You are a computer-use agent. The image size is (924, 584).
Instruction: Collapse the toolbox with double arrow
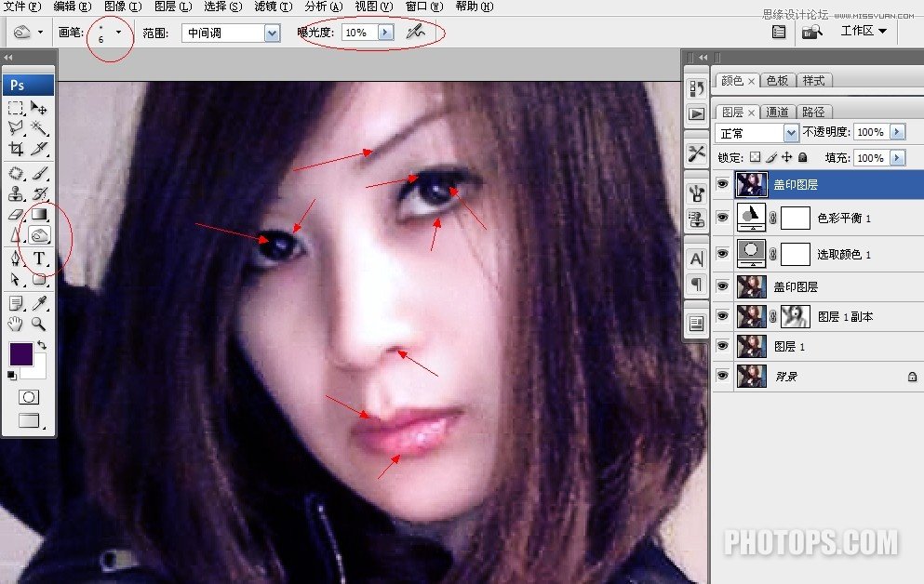click(7, 57)
